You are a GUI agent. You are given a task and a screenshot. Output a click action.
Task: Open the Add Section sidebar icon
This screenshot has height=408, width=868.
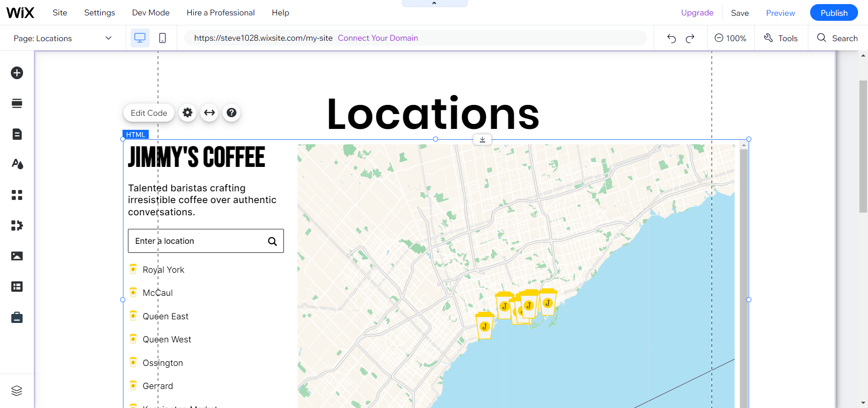[17, 104]
